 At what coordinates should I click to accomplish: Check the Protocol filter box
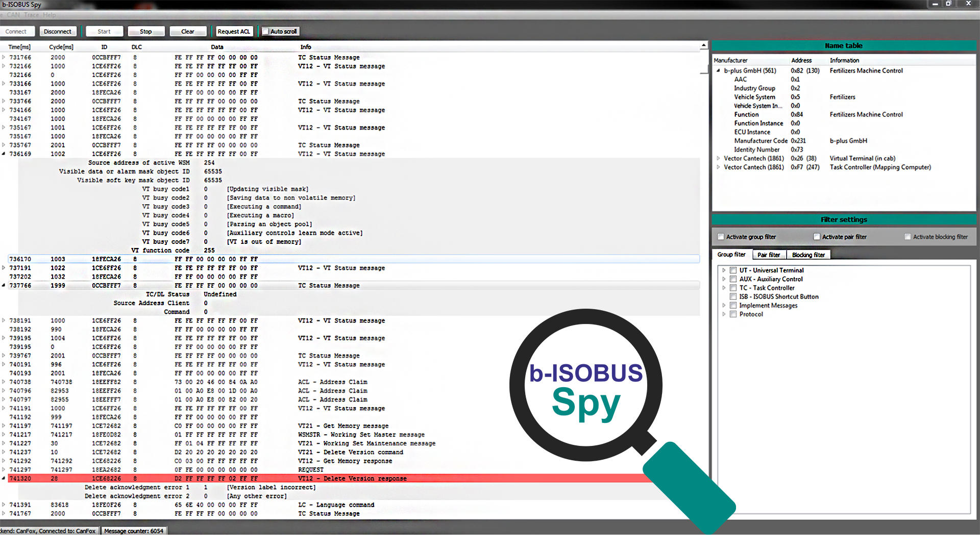point(733,314)
